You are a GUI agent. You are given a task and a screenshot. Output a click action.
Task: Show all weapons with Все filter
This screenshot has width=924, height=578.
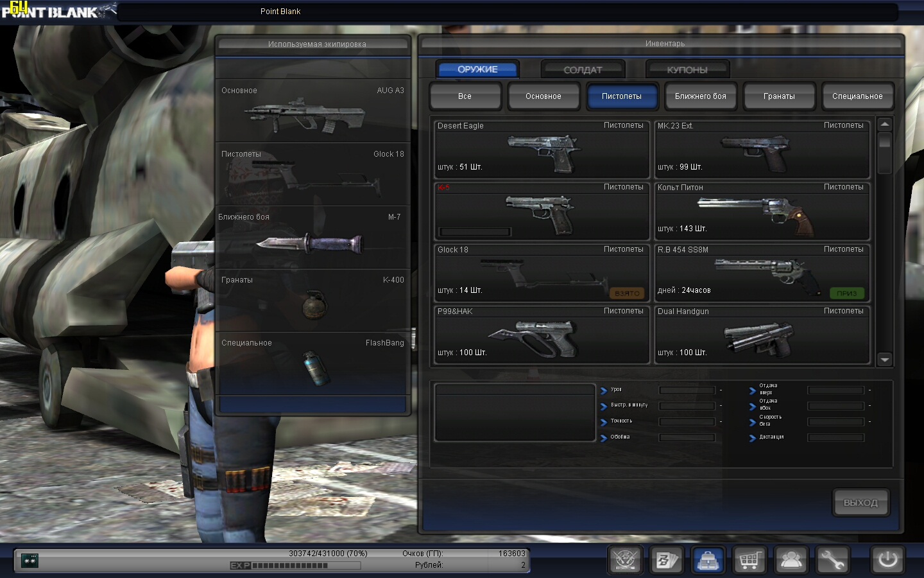pyautogui.click(x=465, y=96)
